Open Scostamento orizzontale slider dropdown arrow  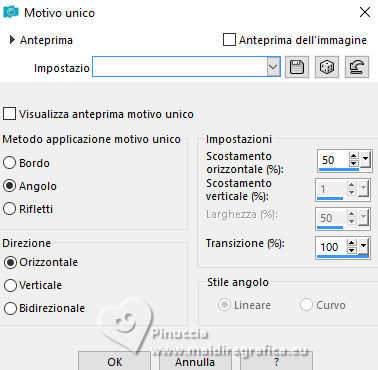(366, 159)
